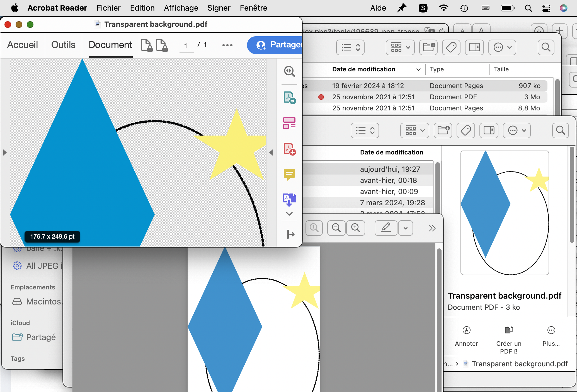Toggle preview pane in lower Finder window

[x=489, y=130]
